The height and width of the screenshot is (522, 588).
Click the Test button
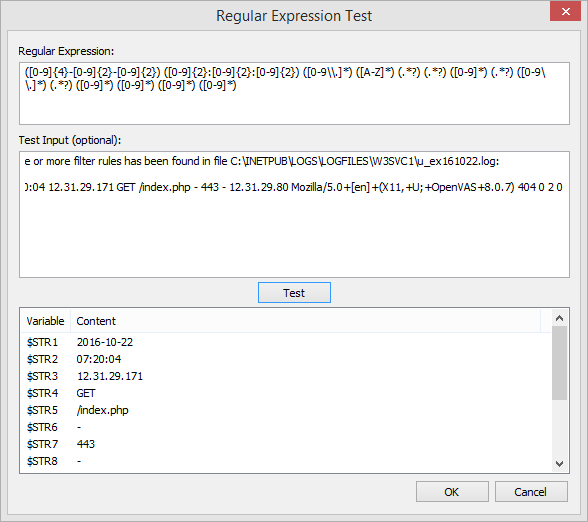point(294,292)
